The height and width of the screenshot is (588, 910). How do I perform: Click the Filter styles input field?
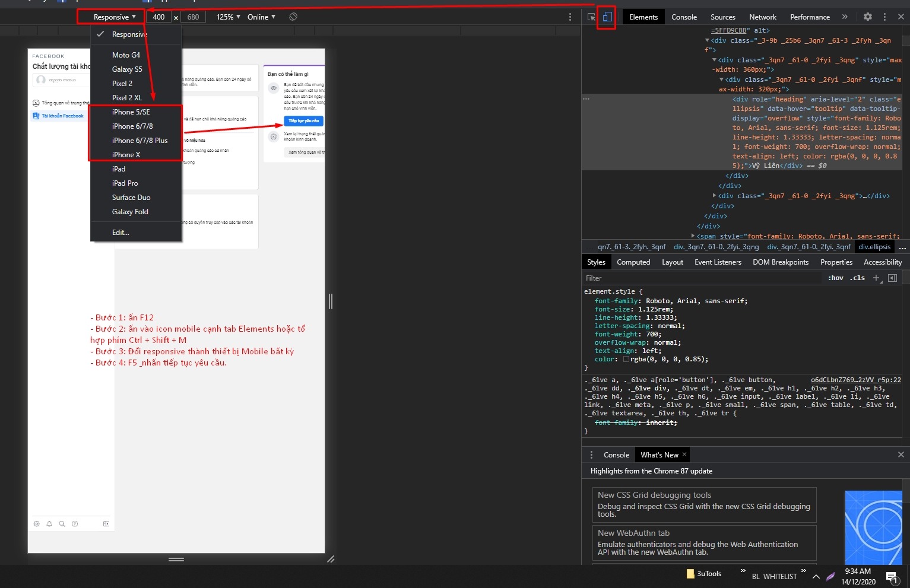pos(700,278)
